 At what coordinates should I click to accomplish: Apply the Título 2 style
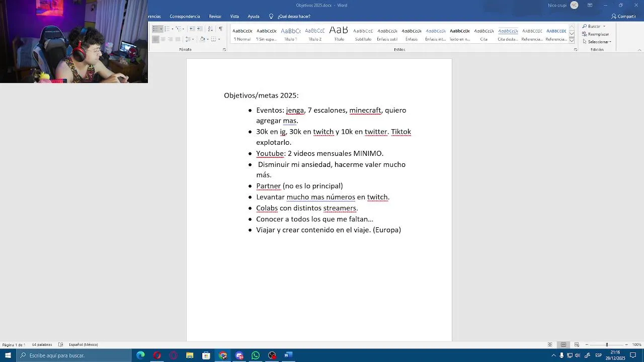(x=314, y=34)
